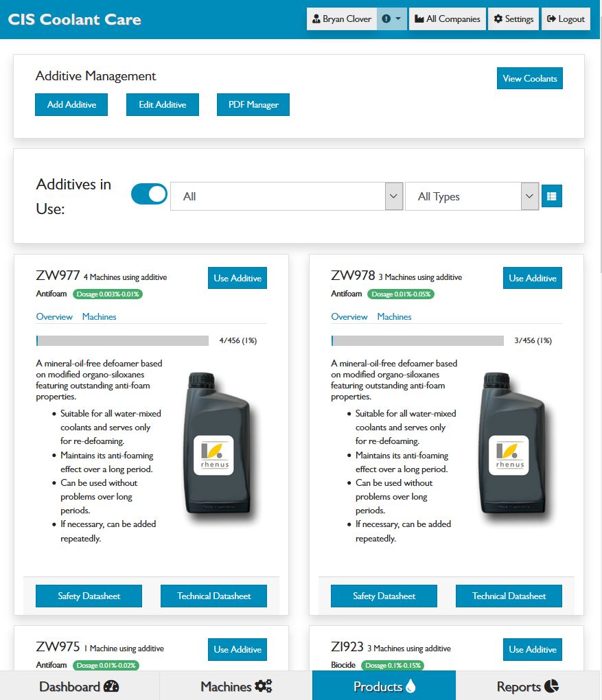Open the alert dropdown beside Bryan Clover
602x700 pixels.
391,19
